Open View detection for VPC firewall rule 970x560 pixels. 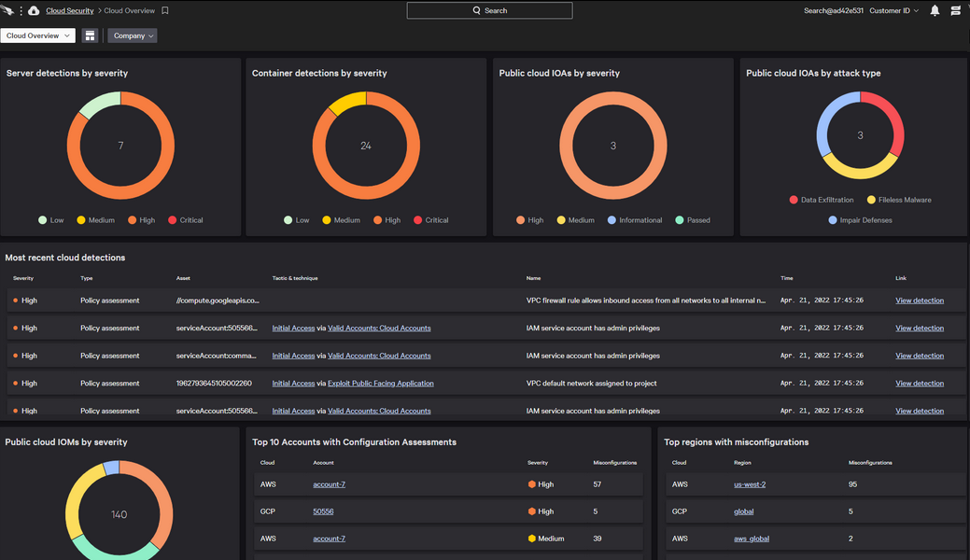coord(919,301)
